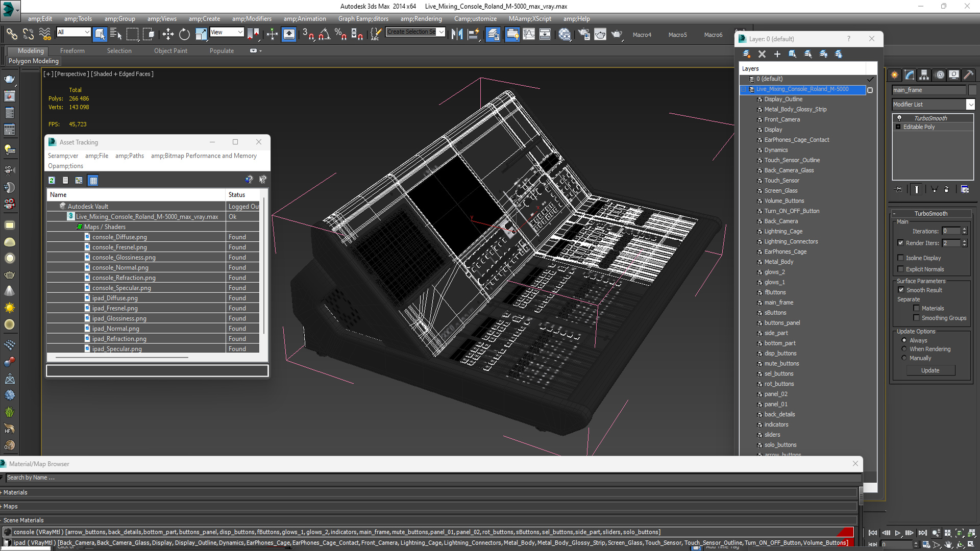Select the Link tool in the main toolbar

pos(12,34)
